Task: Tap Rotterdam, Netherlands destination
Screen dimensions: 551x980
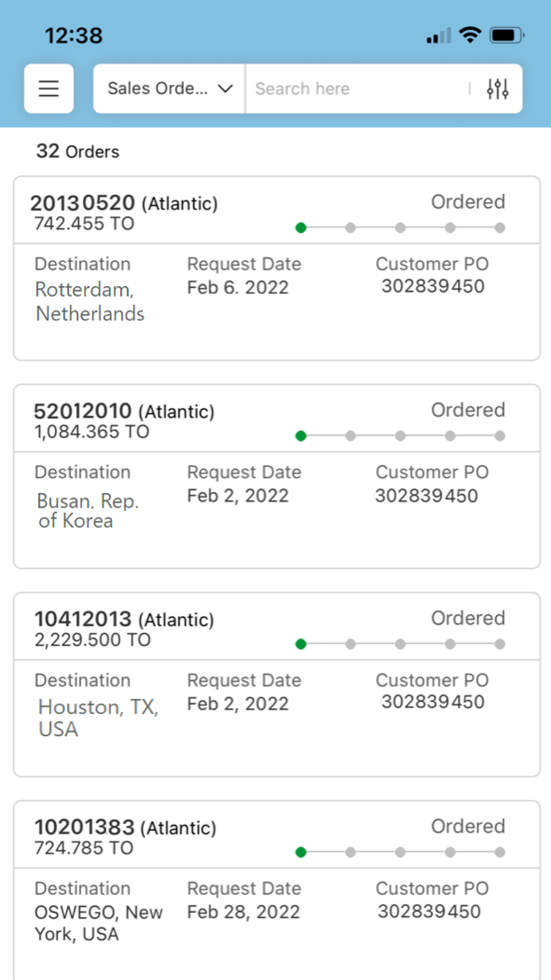Action: pos(90,301)
